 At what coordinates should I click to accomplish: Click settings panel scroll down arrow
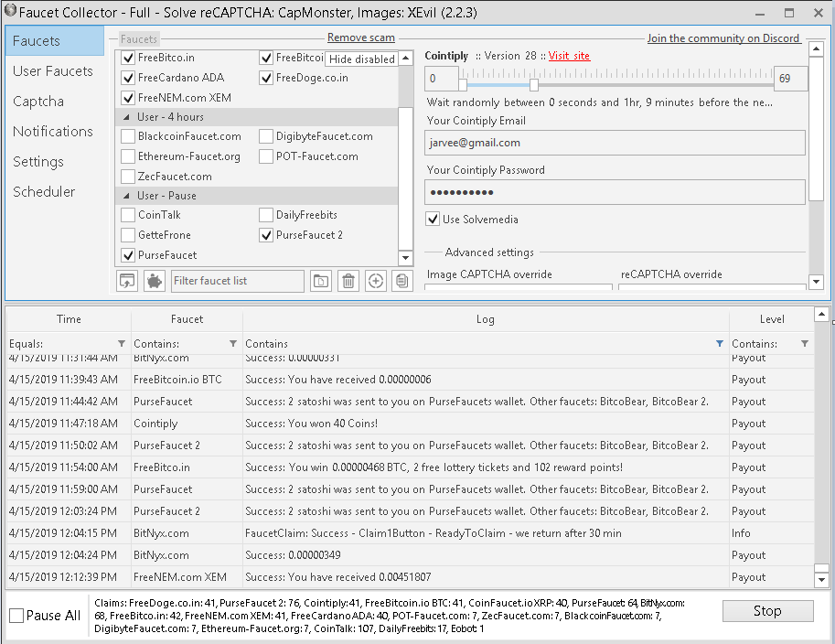coord(817,282)
